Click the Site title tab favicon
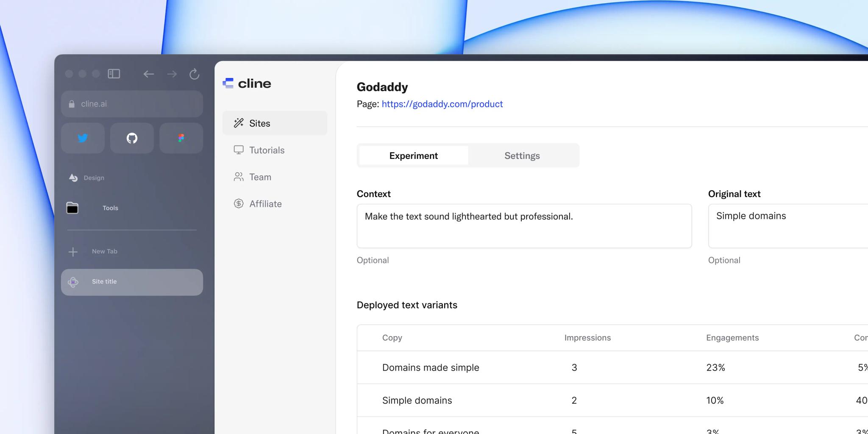Screen dimensions: 868x434 pos(73,282)
